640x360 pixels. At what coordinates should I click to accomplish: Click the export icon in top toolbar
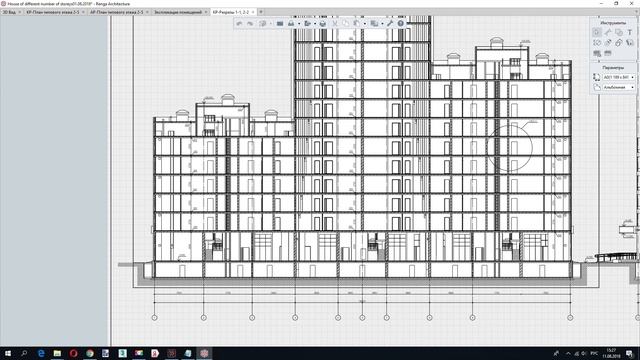coord(308,24)
